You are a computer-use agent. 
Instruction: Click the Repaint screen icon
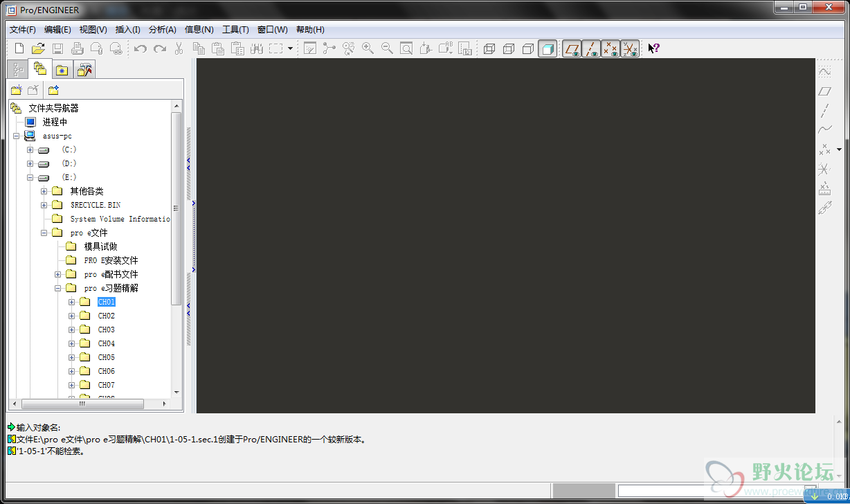coord(309,48)
